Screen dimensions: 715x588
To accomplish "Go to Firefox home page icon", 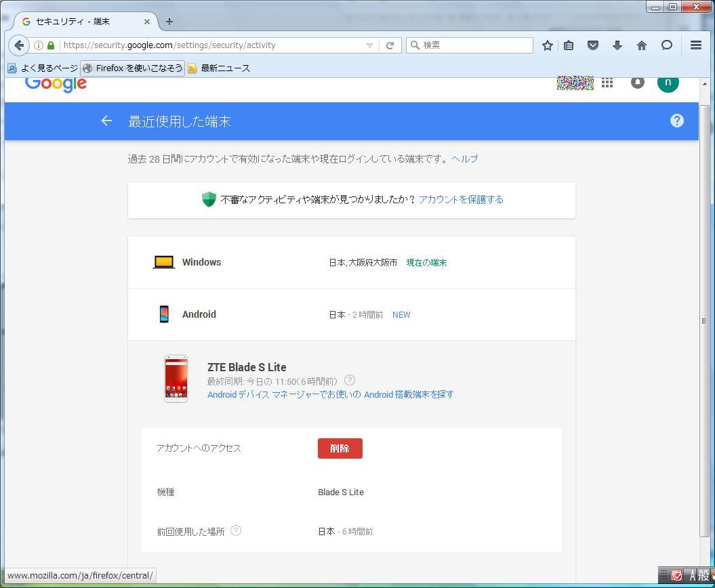I will click(x=641, y=45).
